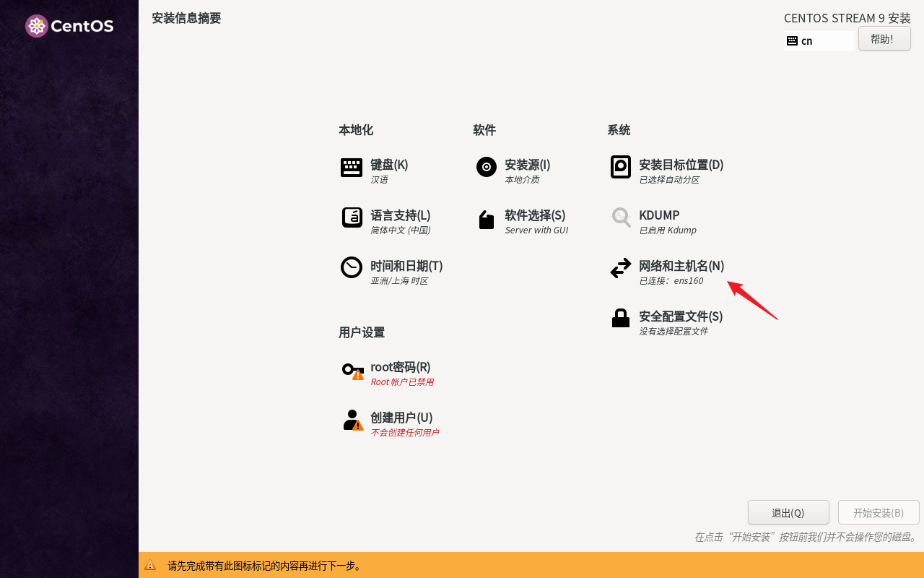
Task: Open the user icon for 创建用户(U)
Action: point(352,420)
